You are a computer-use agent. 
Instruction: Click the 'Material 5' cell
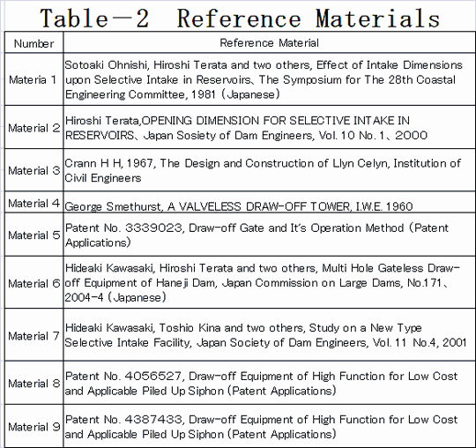[x=34, y=235]
